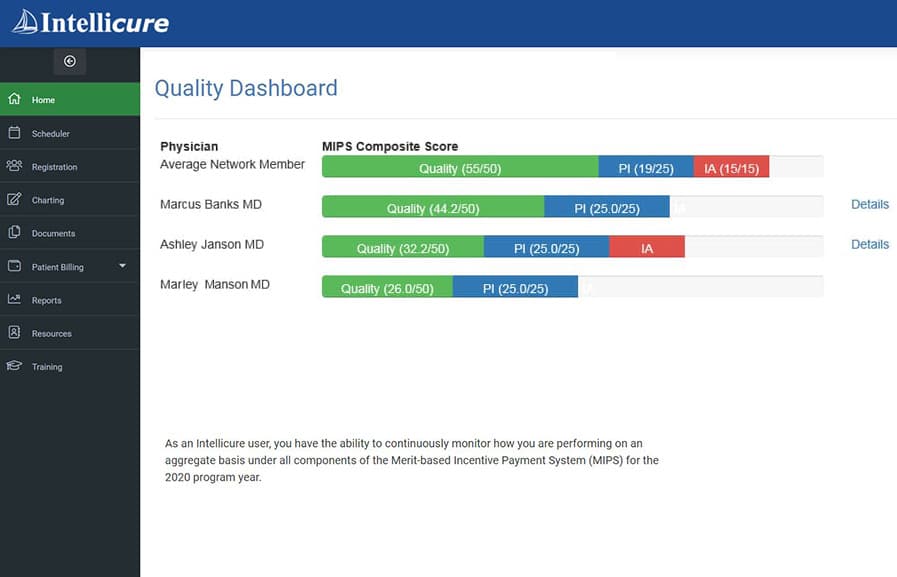Click Marcus Banks PI (25.0/25) segment
The height and width of the screenshot is (577, 897).
606,206
